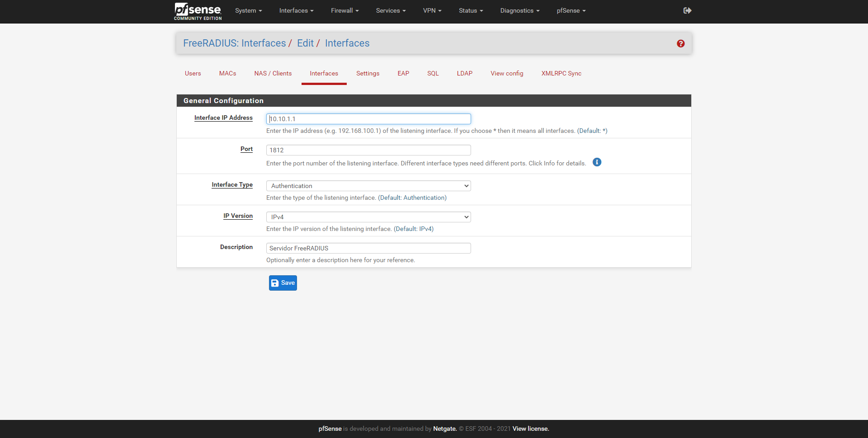Open the Netgate link in footer
Viewport: 868px width, 438px height.
point(445,429)
